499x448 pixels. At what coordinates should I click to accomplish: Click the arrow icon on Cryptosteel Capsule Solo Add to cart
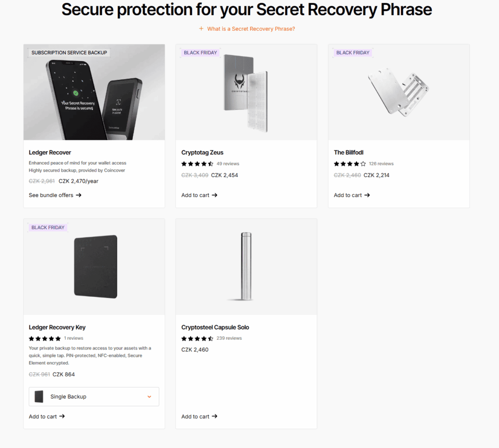[214, 416]
